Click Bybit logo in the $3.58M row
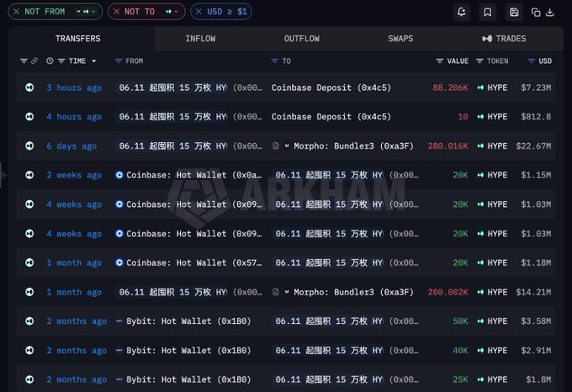The height and width of the screenshot is (392, 572). tap(119, 320)
